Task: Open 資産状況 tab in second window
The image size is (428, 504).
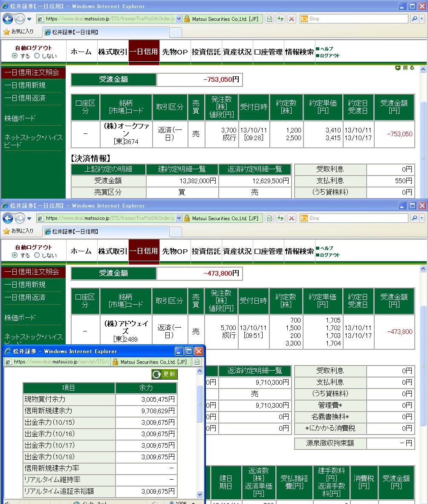Action: coord(237,251)
